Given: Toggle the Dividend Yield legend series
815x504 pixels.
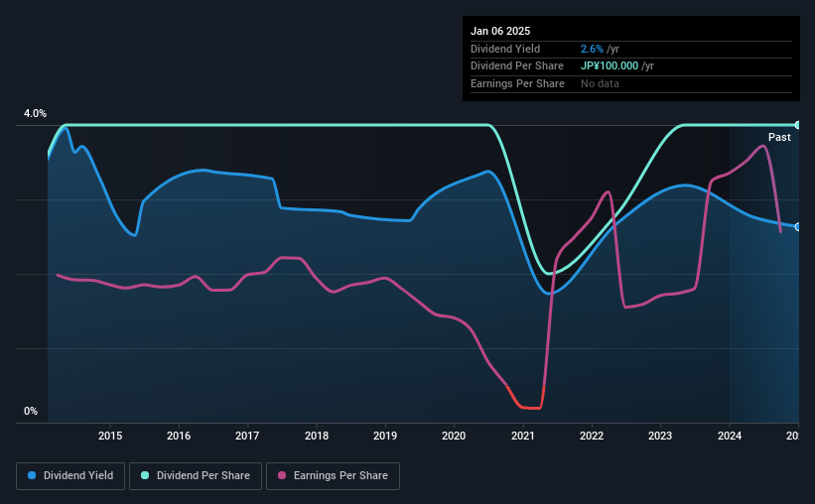Looking at the screenshot, I should pos(70,476).
